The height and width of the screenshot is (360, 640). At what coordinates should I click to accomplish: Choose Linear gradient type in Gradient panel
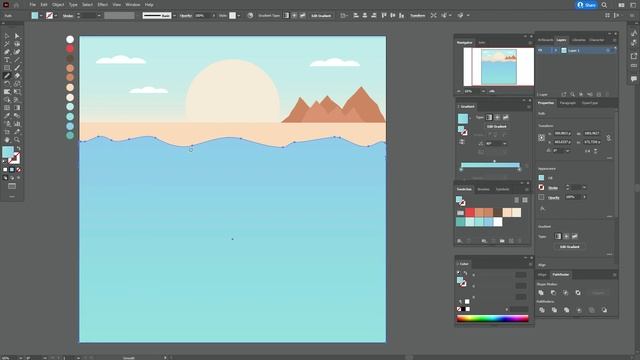pos(489,117)
